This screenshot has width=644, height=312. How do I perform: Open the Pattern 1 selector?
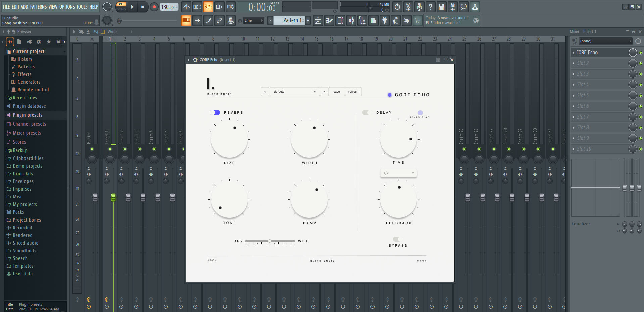(x=289, y=21)
